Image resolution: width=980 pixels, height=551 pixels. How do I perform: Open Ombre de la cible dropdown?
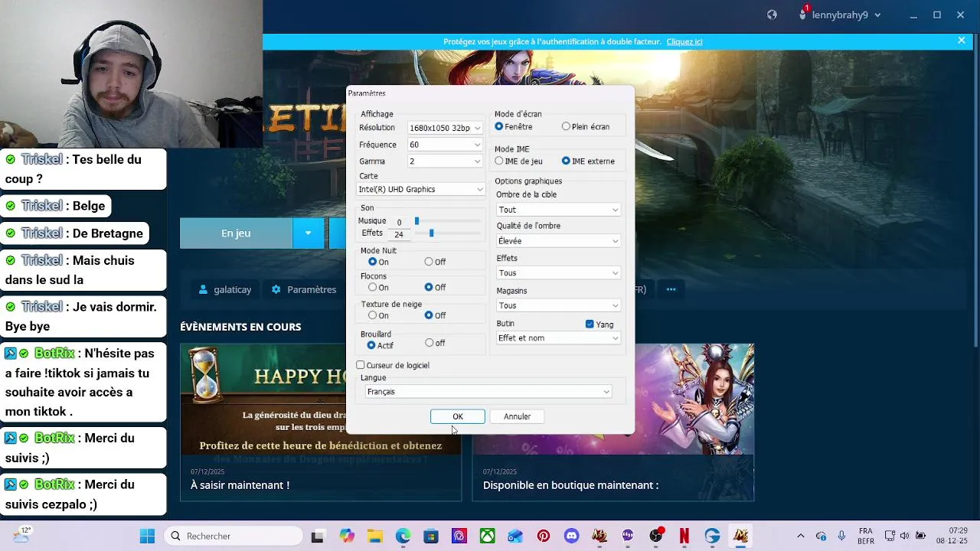tap(558, 210)
